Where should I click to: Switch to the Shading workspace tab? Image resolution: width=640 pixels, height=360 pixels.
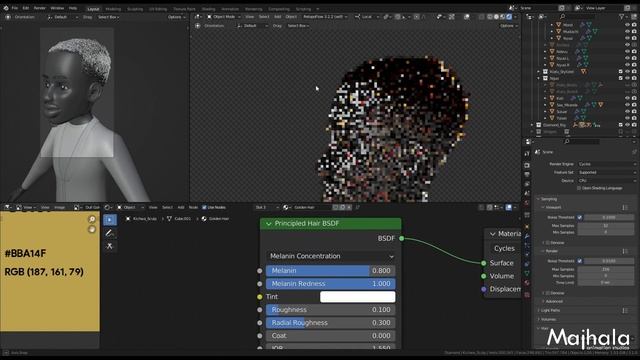[x=208, y=9]
